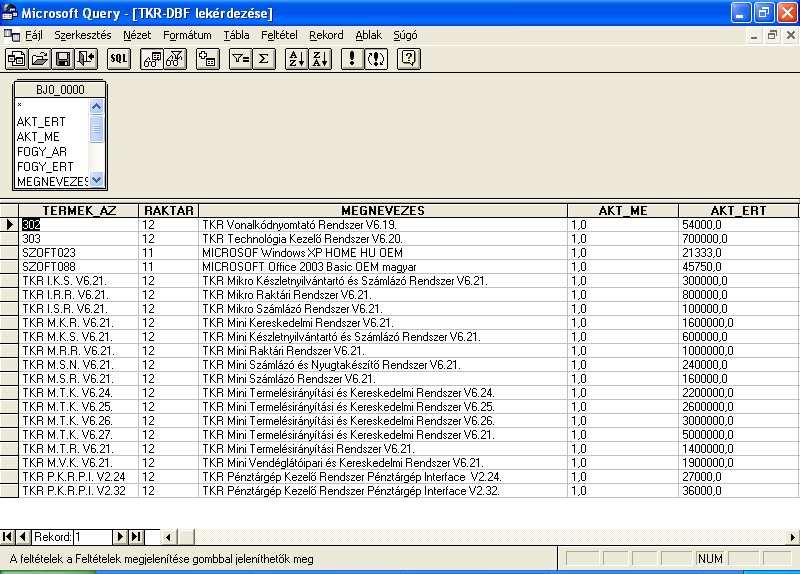This screenshot has width=800, height=574.
Task: Click cell MICROSOF Windows XP HOME HU OEM
Action: pos(383,253)
